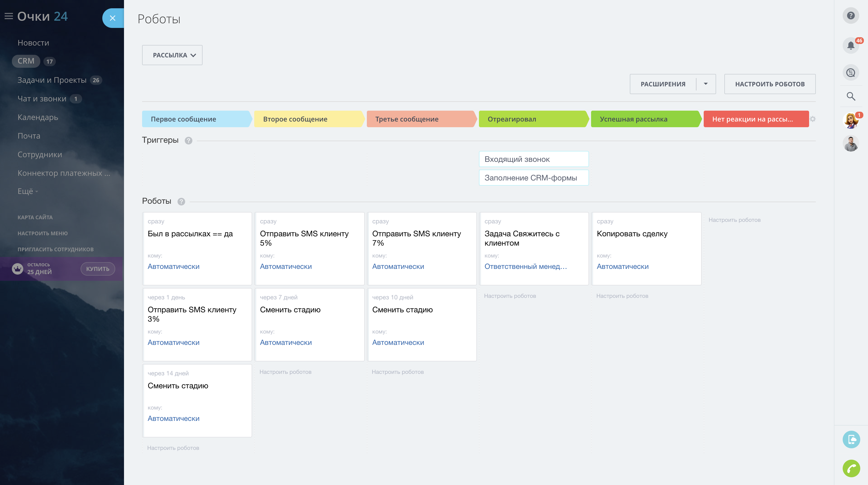Click the Ответственный менед… link
Viewport: 868px width, 485px height.
(525, 267)
